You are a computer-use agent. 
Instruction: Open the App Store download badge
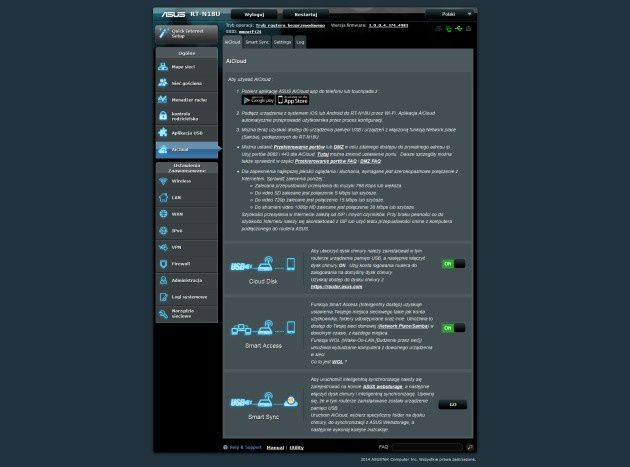[293, 100]
